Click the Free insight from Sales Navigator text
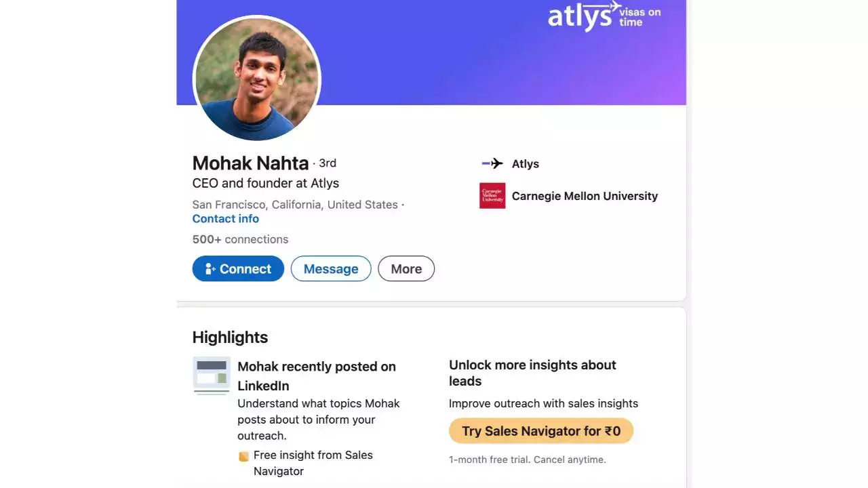The image size is (868, 488). (x=313, y=463)
